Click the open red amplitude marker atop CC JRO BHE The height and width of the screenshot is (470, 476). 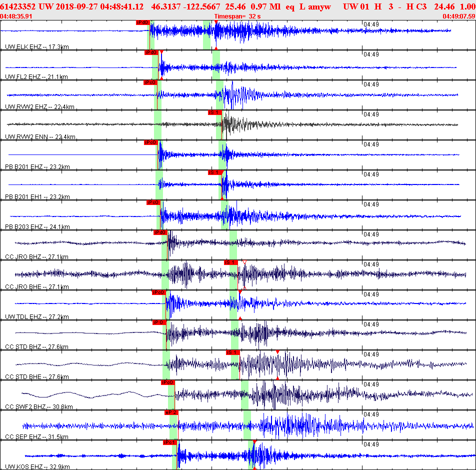coord(244,262)
